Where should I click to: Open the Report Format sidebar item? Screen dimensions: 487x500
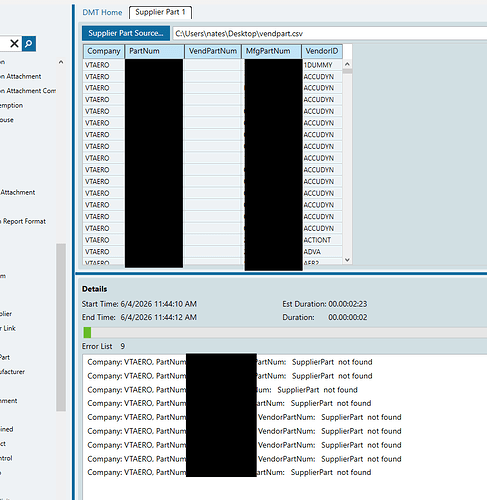(x=24, y=221)
